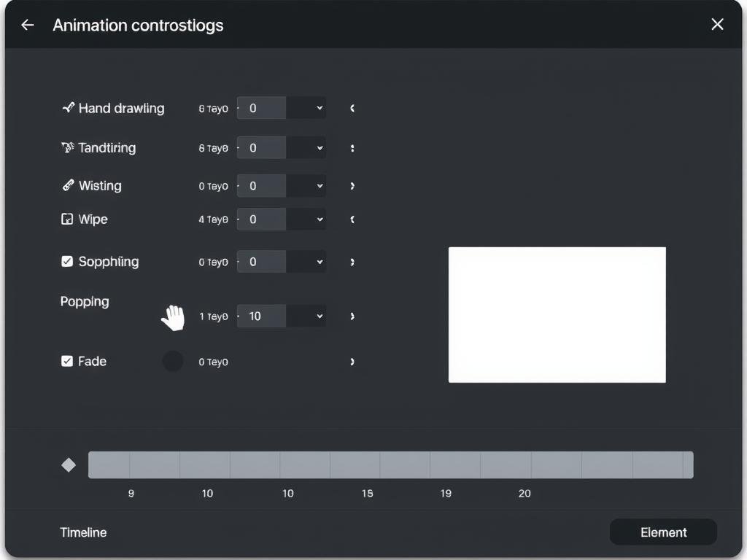The image size is (747, 560).
Task: Select the Tandtiring animation icon
Action: (68, 147)
